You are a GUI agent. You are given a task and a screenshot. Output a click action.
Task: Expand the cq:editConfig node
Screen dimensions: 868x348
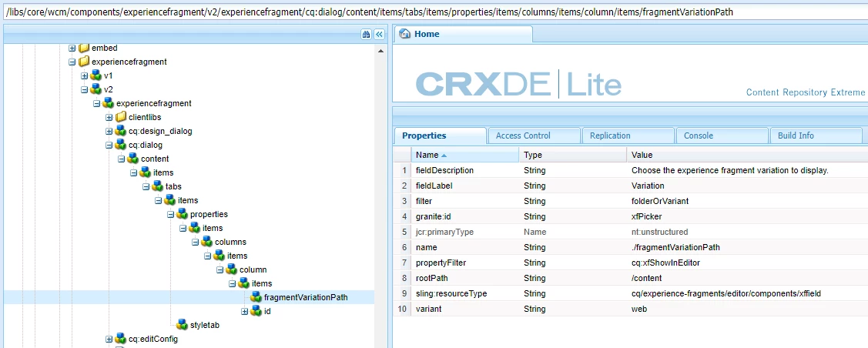coord(109,339)
